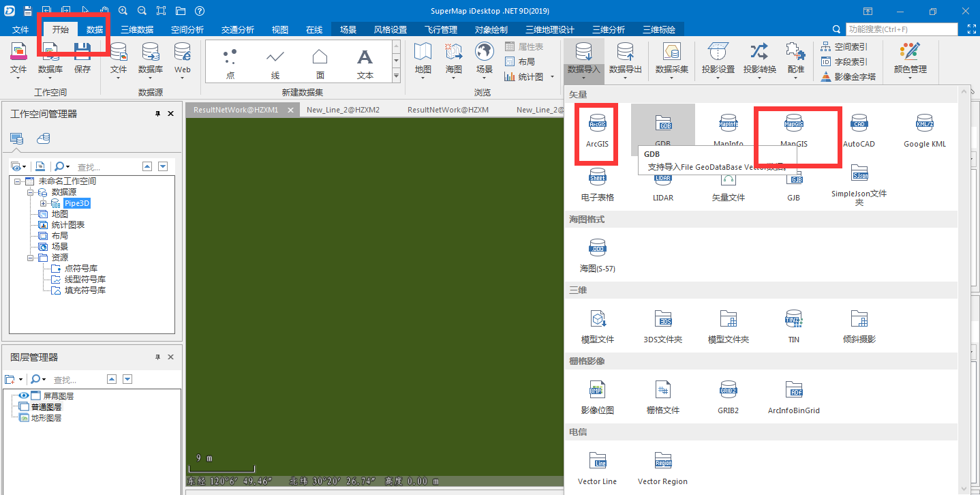The image size is (980, 495).
Task: Choose AutoCAD import icon
Action: [859, 130]
